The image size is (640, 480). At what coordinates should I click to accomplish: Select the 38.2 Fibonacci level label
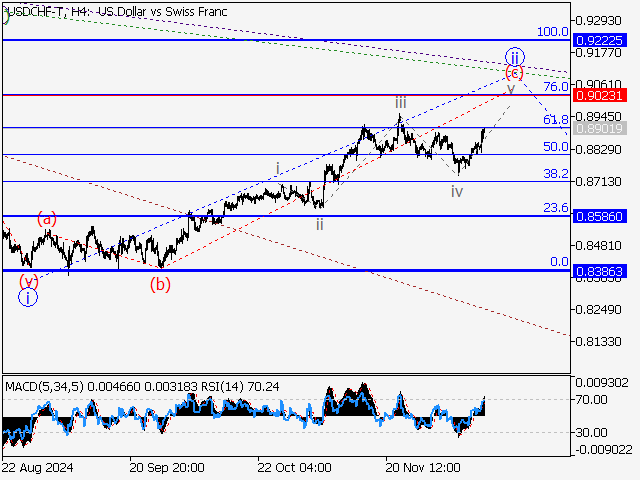coord(555,174)
